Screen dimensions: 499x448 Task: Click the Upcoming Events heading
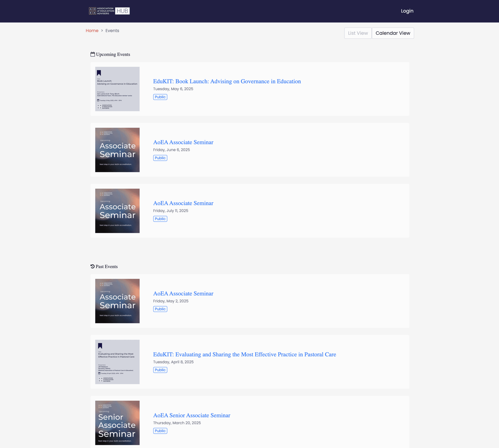113,54
